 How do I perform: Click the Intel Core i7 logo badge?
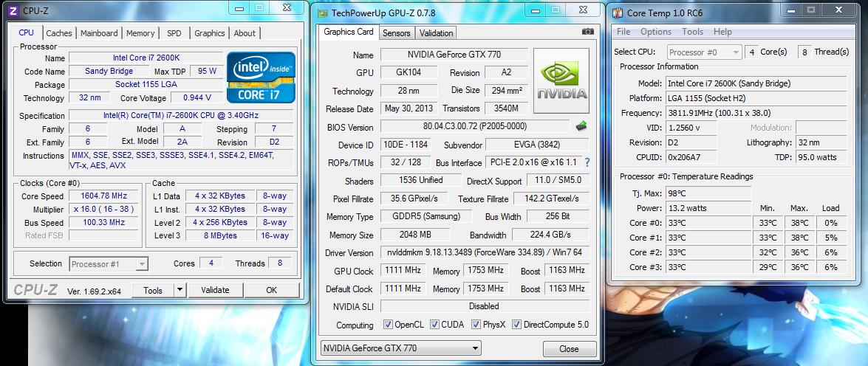pos(262,77)
